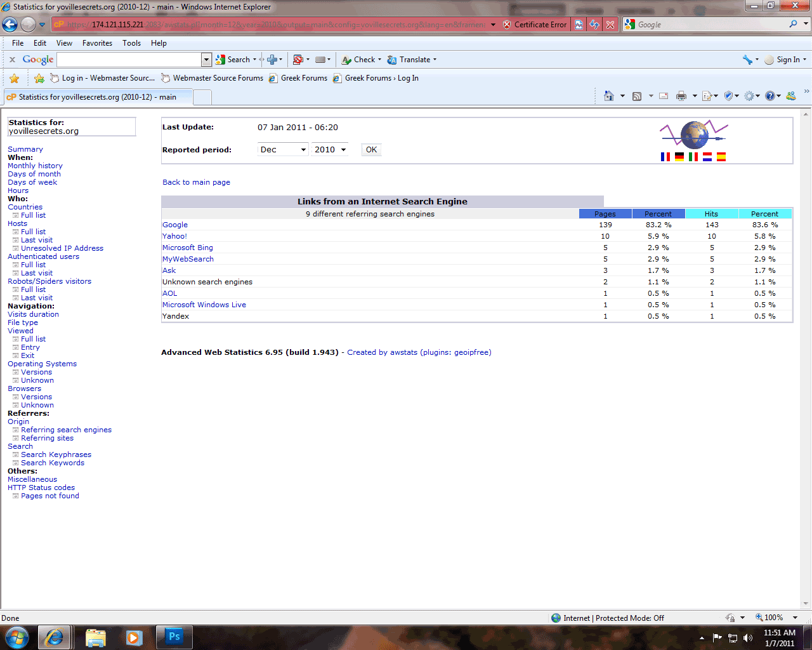Show hidden tray icons arrow
The image size is (812, 650).
(702, 638)
